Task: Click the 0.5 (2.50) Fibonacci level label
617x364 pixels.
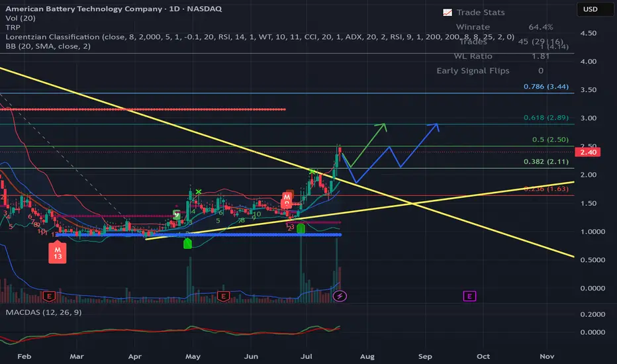Action: click(x=551, y=140)
